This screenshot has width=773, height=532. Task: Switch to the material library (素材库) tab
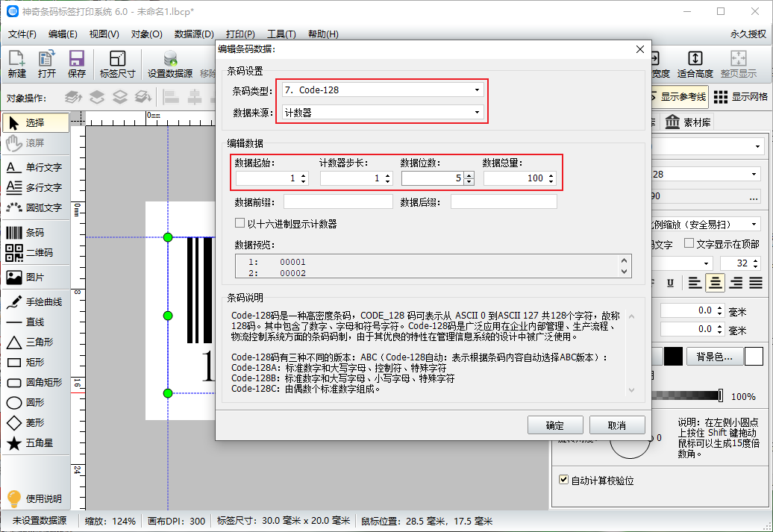688,122
